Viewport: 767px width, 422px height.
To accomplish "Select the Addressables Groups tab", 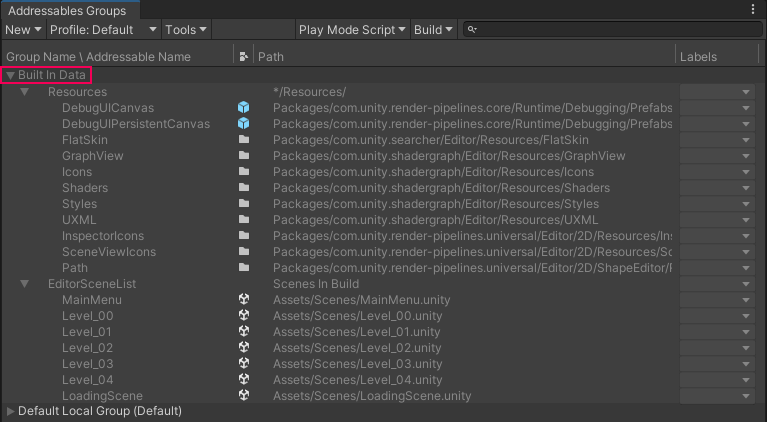I will pos(67,10).
